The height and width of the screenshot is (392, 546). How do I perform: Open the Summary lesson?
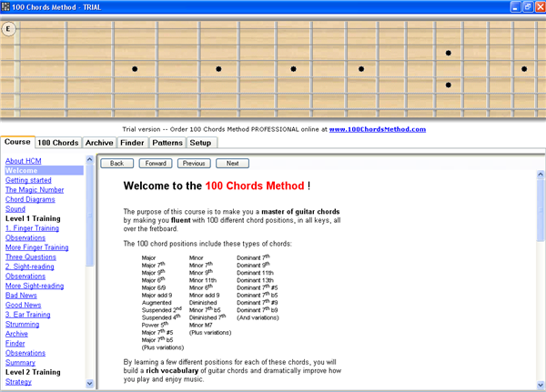point(20,362)
